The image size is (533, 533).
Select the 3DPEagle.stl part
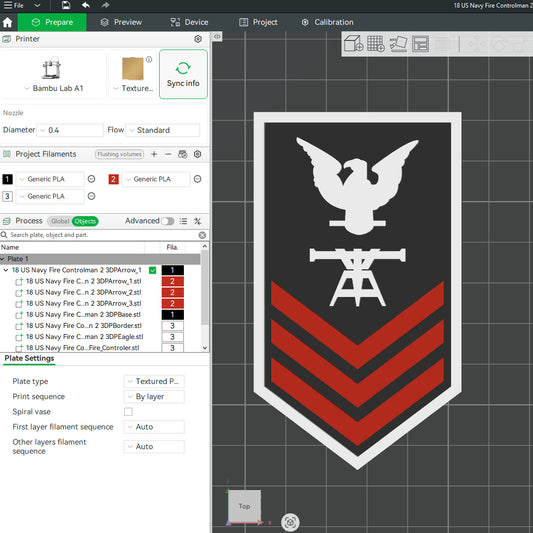click(x=85, y=337)
